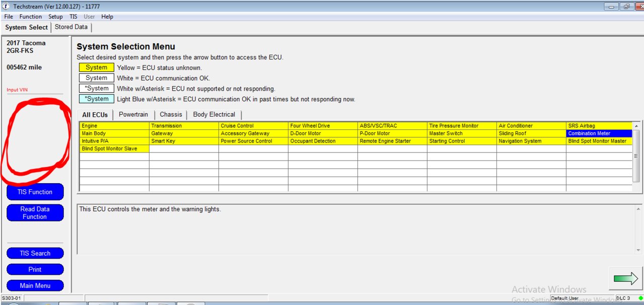Click the green arrow button to access the ECU
644x305 pixels.
point(626,279)
